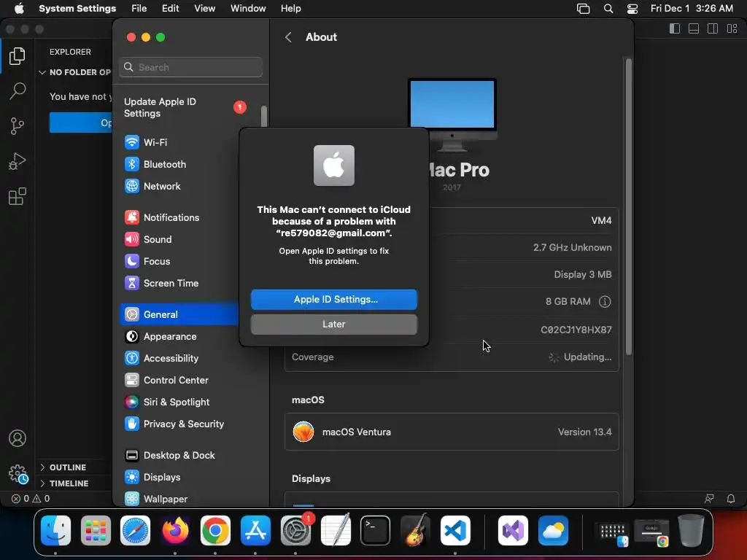Open Search view in VS Code activity bar
747x560 pixels.
pos(18,90)
